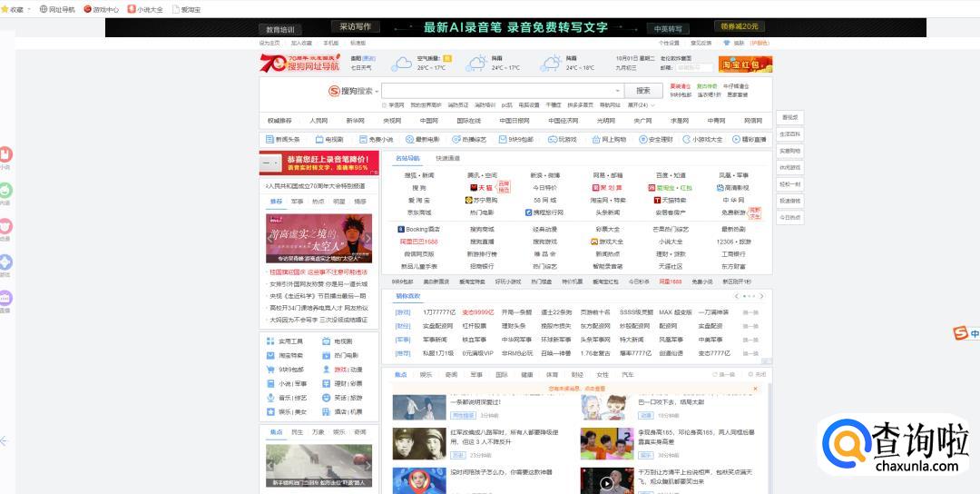Click 关闭 on the bottom feed header
This screenshot has height=494, width=980.
[757, 374]
